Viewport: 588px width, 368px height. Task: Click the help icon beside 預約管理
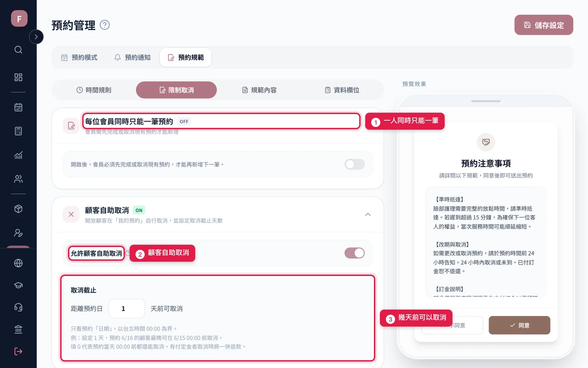105,25
